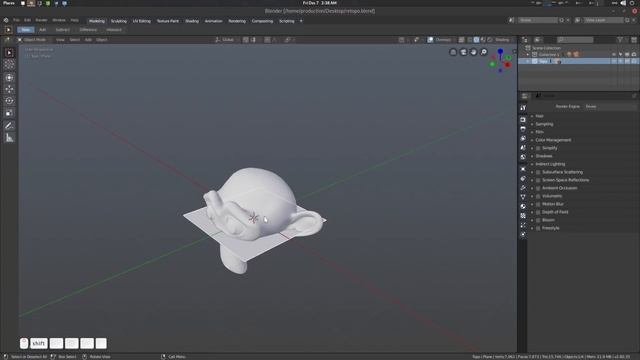Open the Window menu
640x360 pixels.
[59, 20]
